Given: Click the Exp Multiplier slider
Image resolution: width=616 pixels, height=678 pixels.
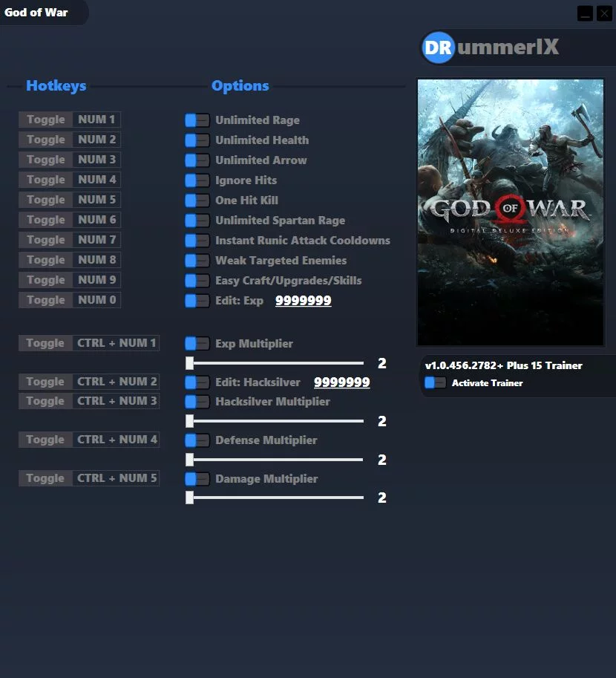Looking at the screenshot, I should click(x=275, y=363).
